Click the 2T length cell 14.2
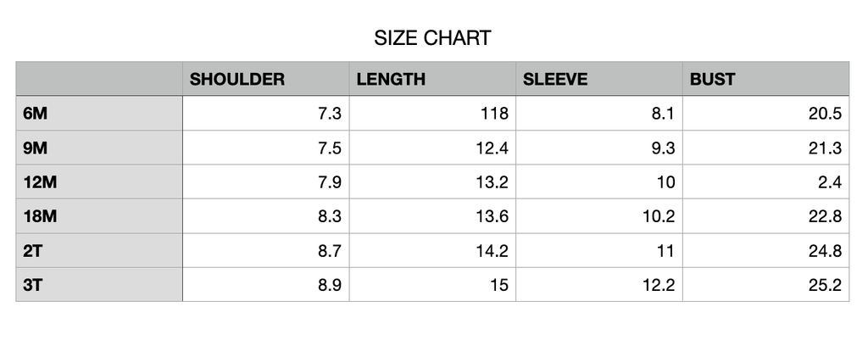This screenshot has height=346, width=868. [x=432, y=250]
